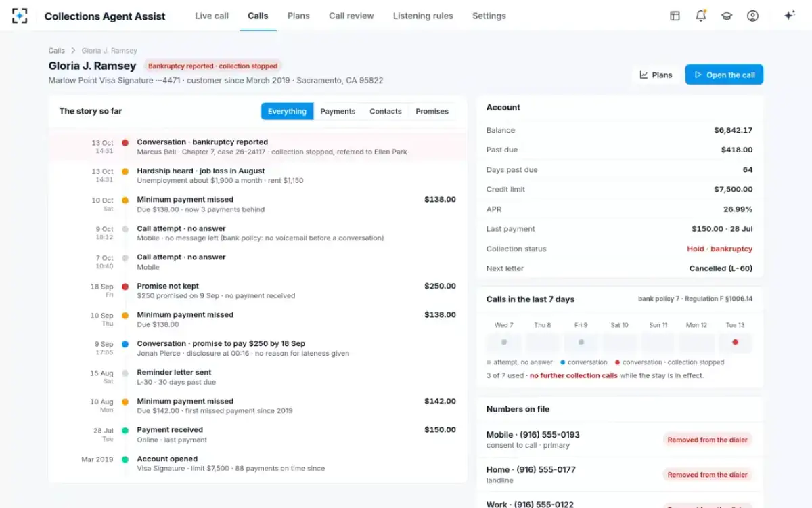812x508 pixels.
Task: Click the Past due value $418.00
Action: point(737,150)
